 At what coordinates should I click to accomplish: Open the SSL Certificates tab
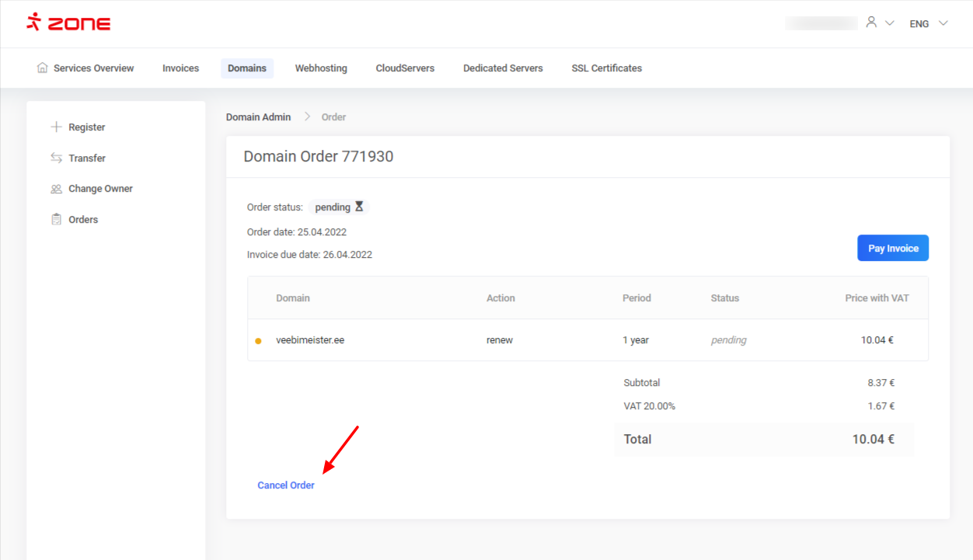tap(606, 68)
